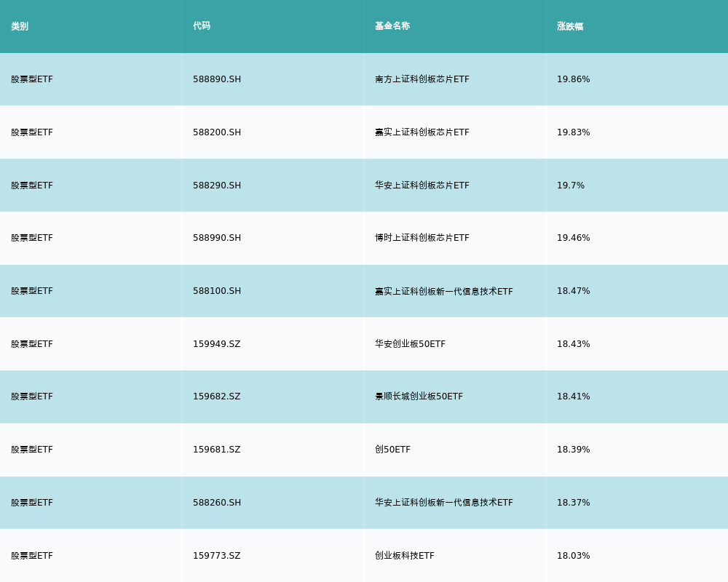The width and height of the screenshot is (728, 582).
Task: Click fund name 景顺长城创业板50ETF
Action: click(419, 396)
